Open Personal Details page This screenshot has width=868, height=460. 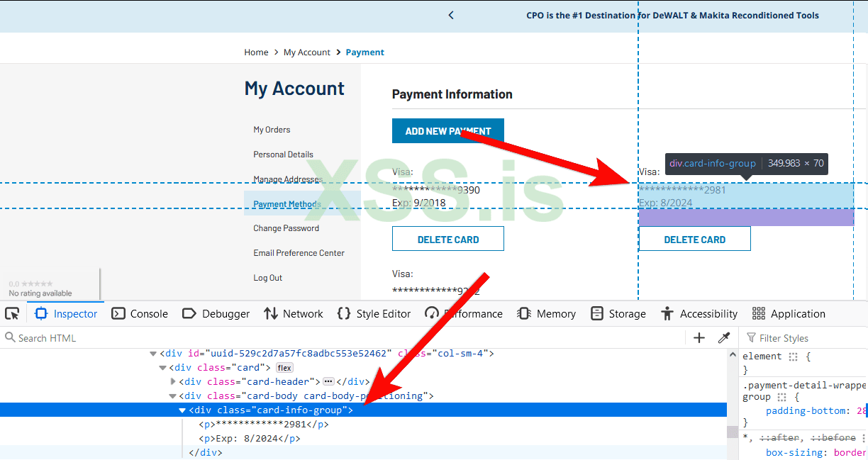tap(283, 155)
